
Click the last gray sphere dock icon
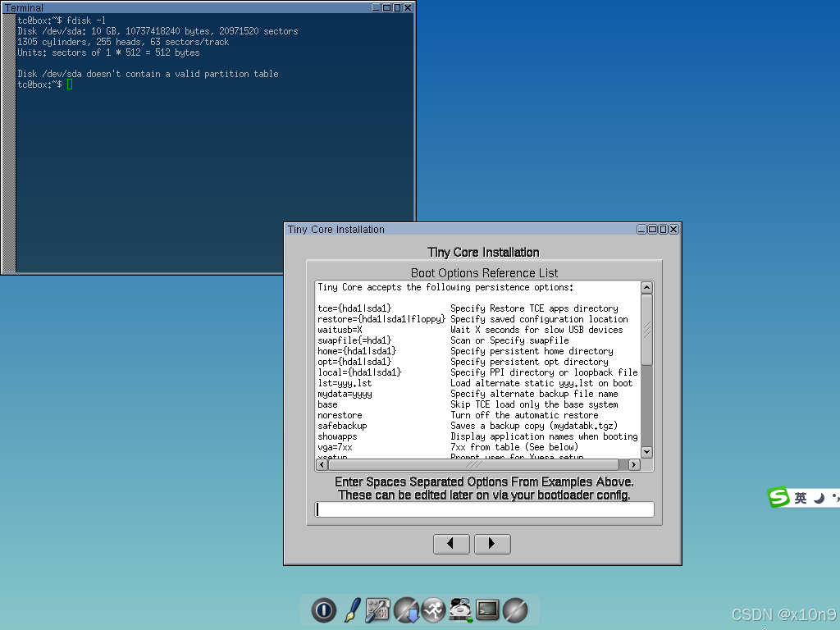[515, 610]
